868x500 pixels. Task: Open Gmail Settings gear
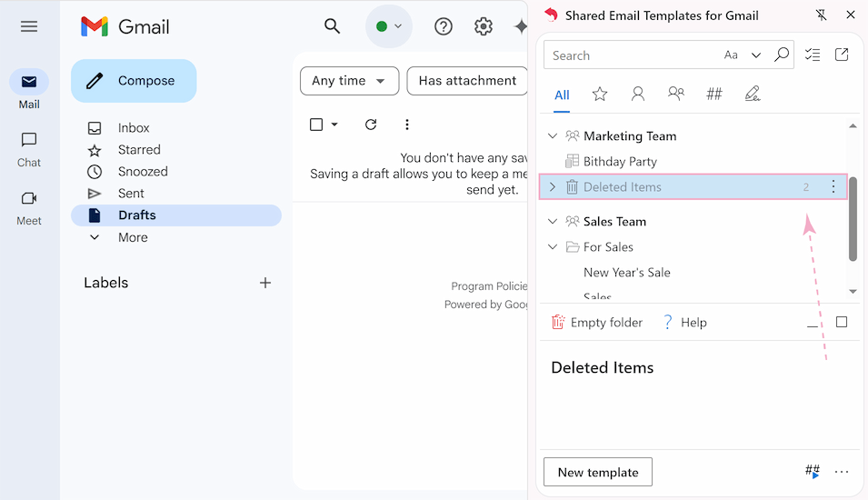click(x=484, y=26)
